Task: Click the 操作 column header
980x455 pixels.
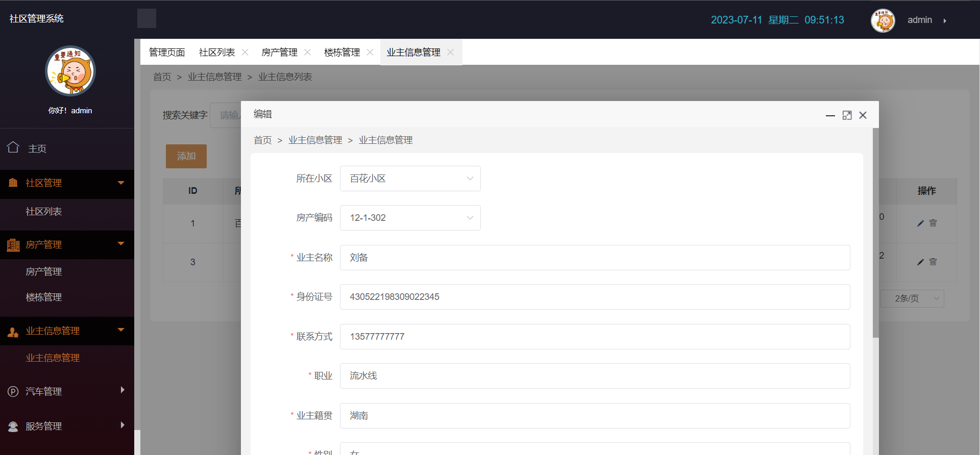Action: tap(926, 191)
